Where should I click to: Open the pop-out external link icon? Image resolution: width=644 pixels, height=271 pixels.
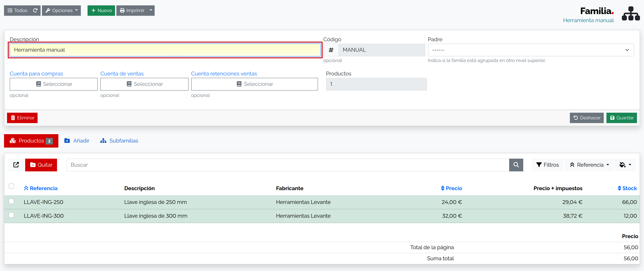(x=16, y=165)
